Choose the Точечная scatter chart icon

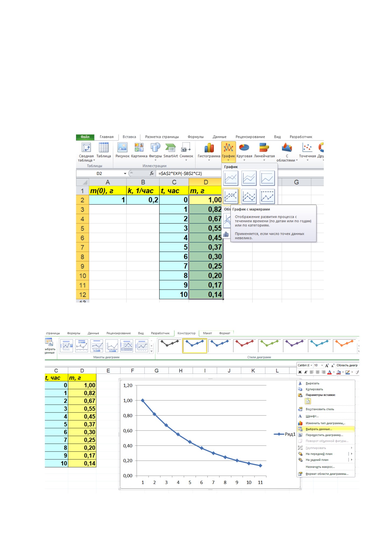(307, 151)
